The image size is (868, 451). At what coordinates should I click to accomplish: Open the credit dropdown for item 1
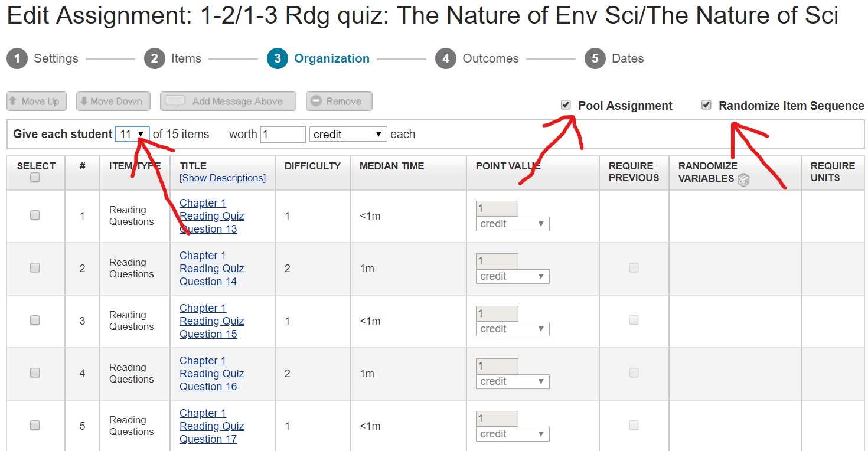[512, 224]
